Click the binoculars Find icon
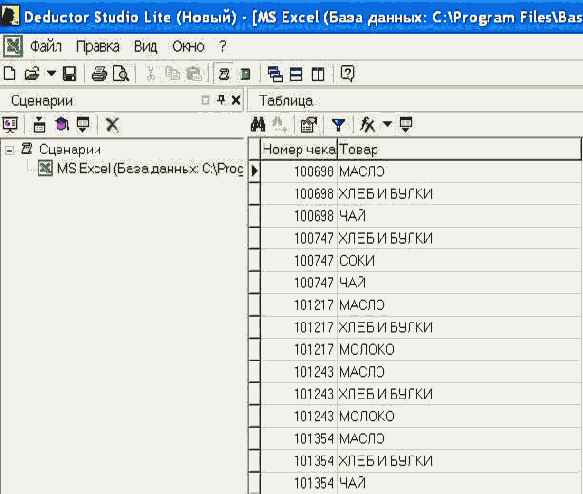The width and height of the screenshot is (583, 494). [258, 125]
